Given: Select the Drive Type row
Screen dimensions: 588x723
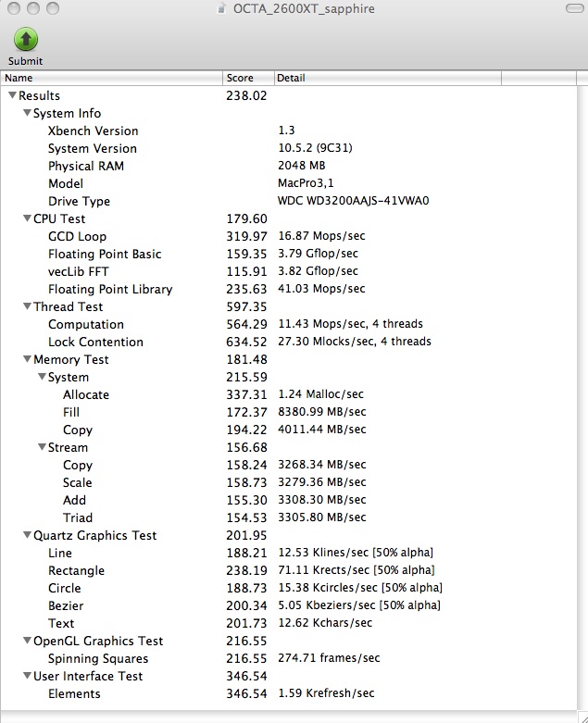Looking at the screenshot, I should (288, 201).
